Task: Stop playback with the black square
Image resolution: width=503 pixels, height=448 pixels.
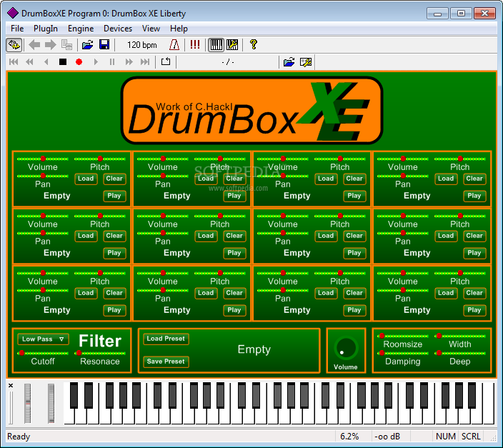Action: coord(63,61)
